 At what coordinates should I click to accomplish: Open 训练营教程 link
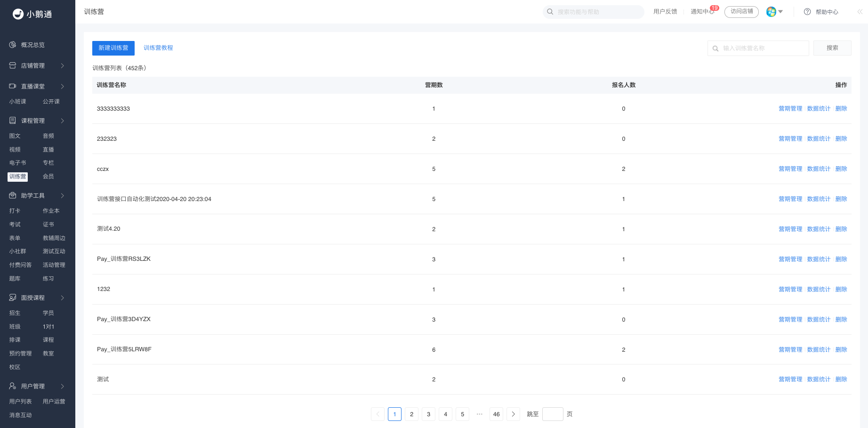[x=158, y=48]
